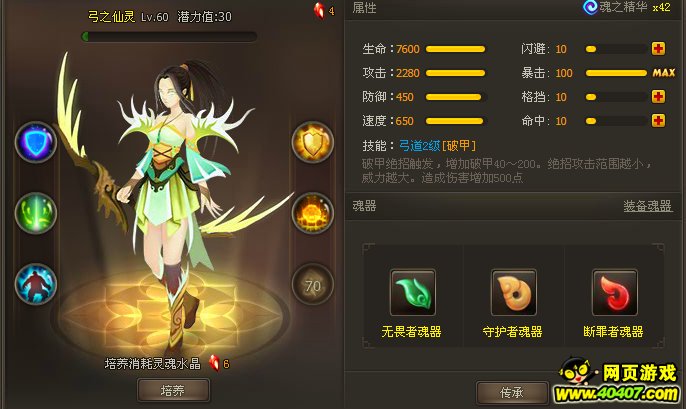Increase 格挡 with the red plus button
The image size is (686, 409).
(x=658, y=96)
